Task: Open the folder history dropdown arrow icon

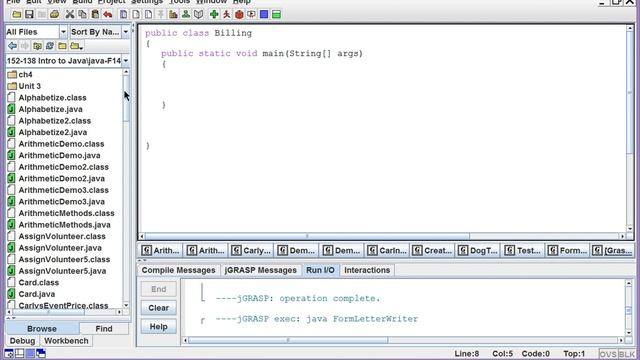Action: pyautogui.click(x=76, y=46)
